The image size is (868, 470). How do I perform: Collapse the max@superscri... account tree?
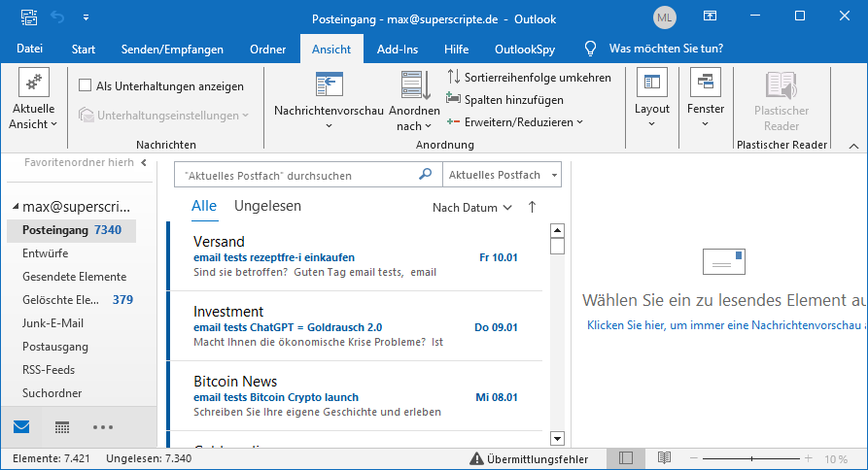(16, 207)
